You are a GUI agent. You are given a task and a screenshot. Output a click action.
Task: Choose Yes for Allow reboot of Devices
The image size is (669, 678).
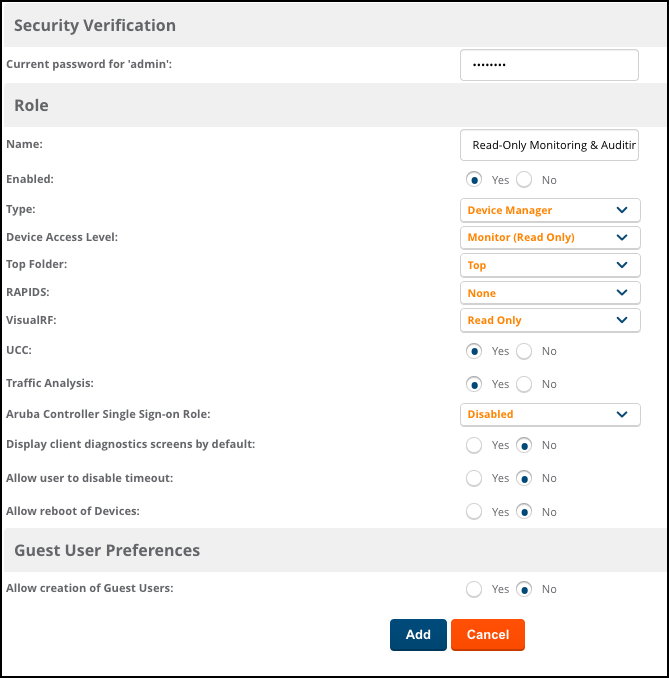(474, 512)
